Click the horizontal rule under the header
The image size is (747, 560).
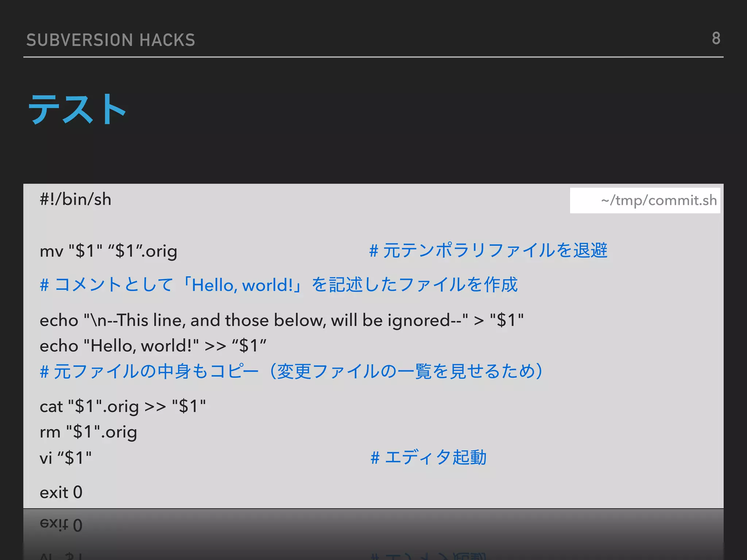(x=373, y=57)
